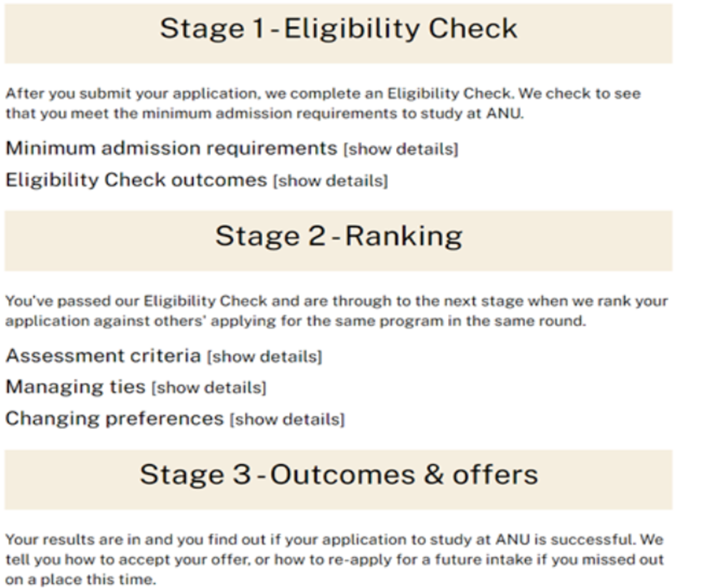Click the Eligibility Check outcomes heading
Screen dimensions: 702x588
tap(136, 180)
